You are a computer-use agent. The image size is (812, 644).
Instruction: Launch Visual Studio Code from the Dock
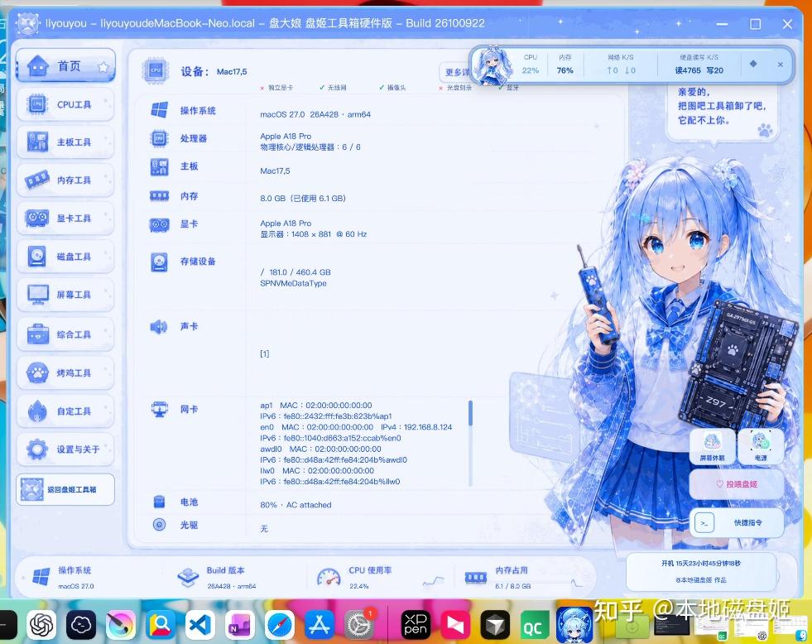tap(200, 625)
